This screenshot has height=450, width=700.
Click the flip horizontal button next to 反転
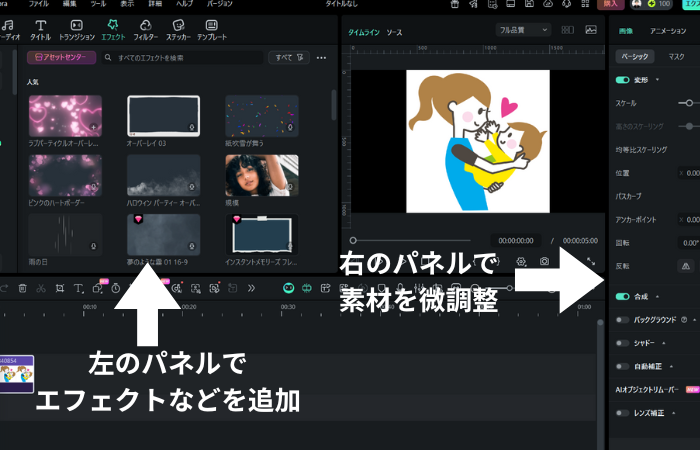coord(686,266)
